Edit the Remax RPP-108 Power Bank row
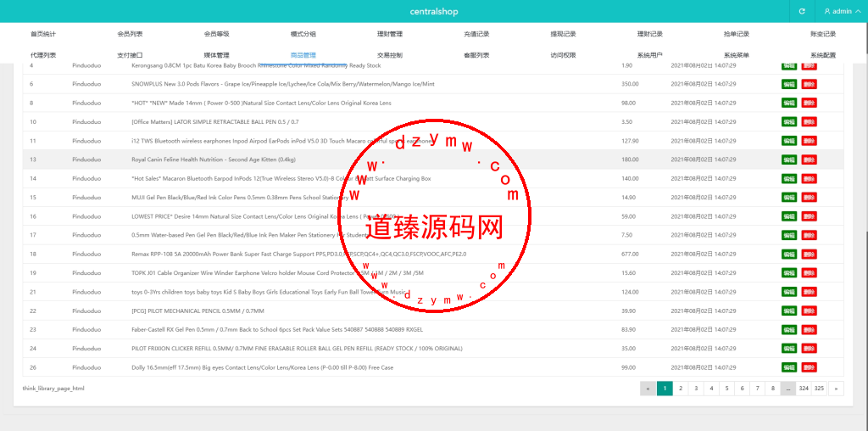Viewport: 868px width, 431px height. pyautogui.click(x=789, y=255)
